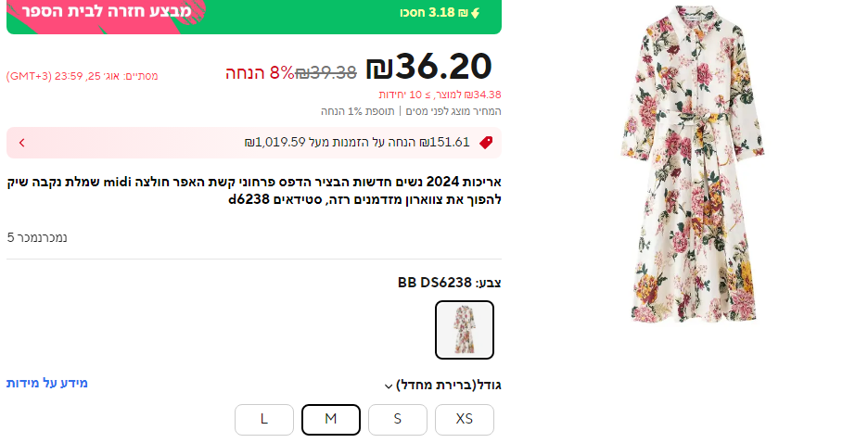This screenshot has height=443, width=868.
Task: Expand the size default dropdown arrow
Action: coord(389,386)
